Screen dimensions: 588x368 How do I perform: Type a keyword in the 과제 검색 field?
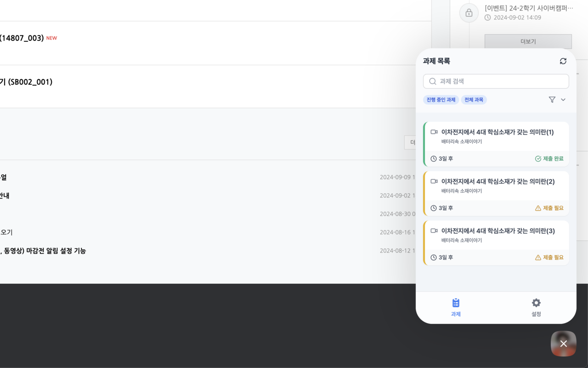coord(496,81)
